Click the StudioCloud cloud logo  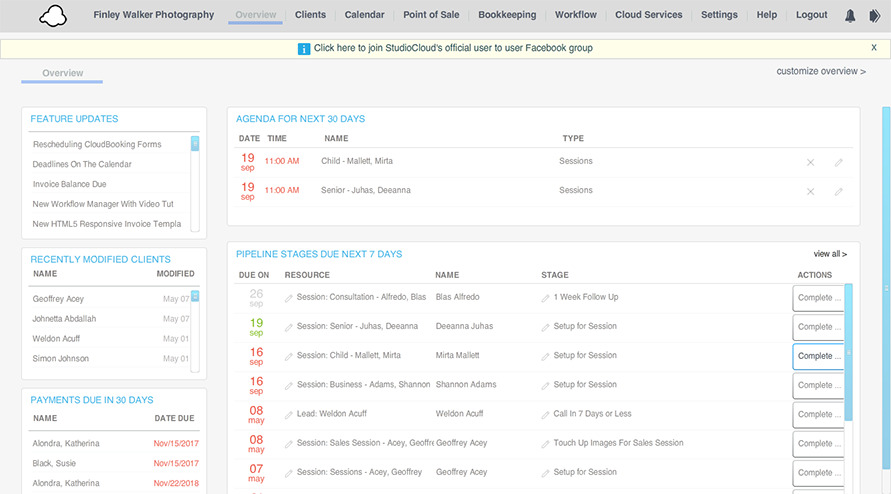(x=53, y=16)
